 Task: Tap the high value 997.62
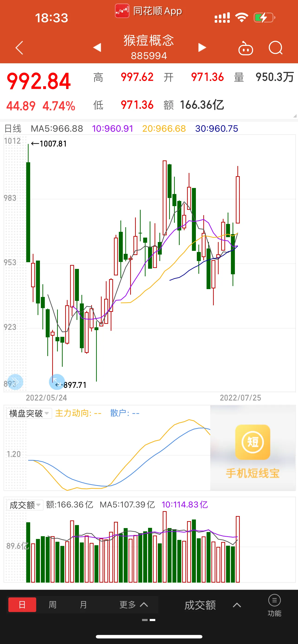[137, 77]
